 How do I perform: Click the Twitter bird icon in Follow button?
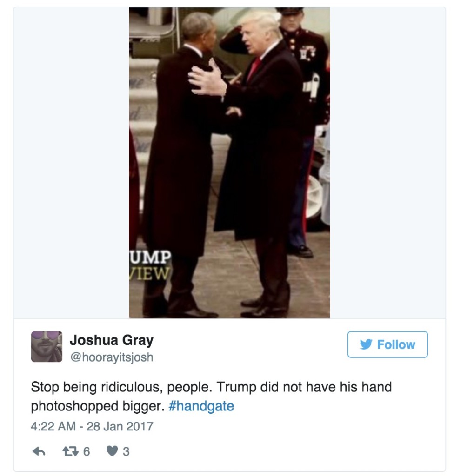tap(366, 344)
